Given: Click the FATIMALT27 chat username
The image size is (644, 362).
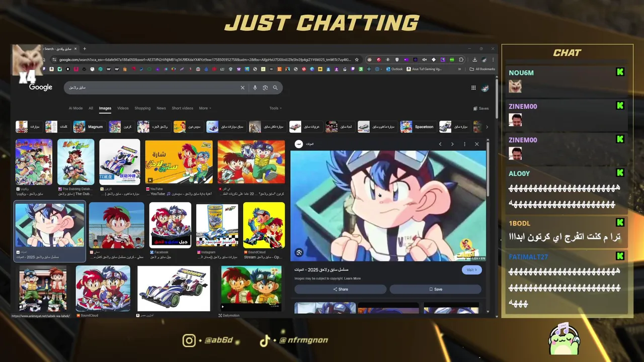Looking at the screenshot, I should (528, 257).
